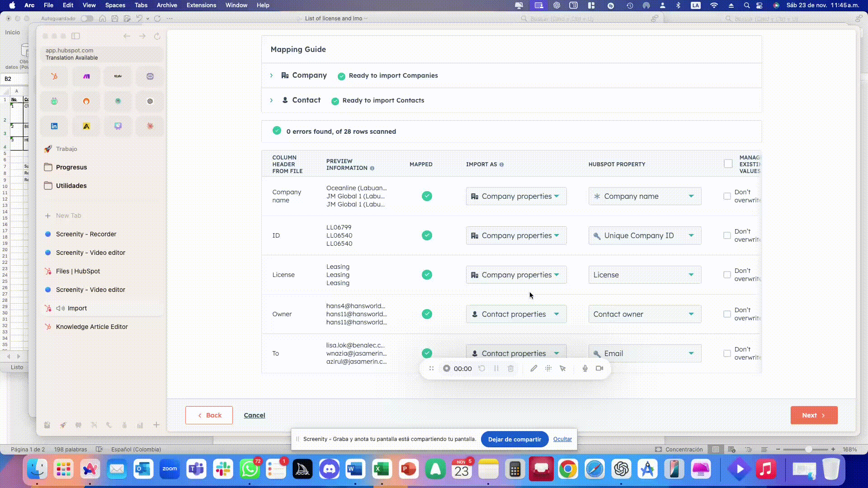Switch to the Knowledge Article Editor tab
The width and height of the screenshot is (868, 488).
tap(92, 327)
